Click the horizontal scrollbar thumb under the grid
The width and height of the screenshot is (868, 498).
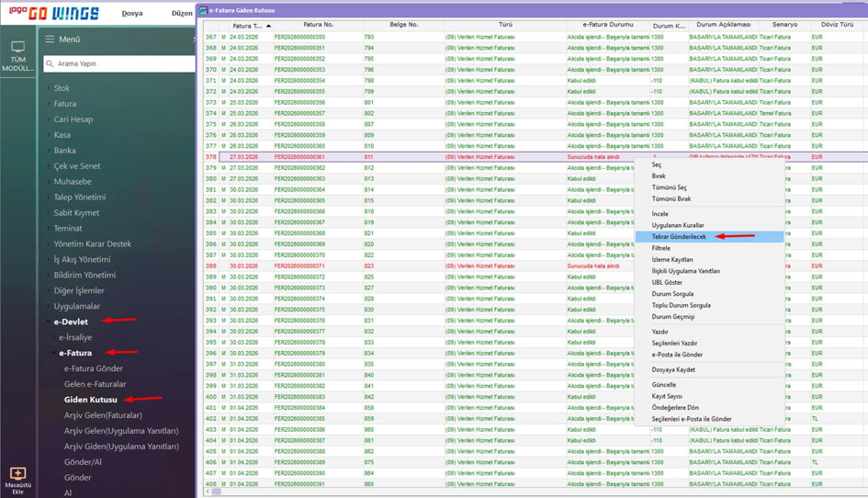pyautogui.click(x=217, y=492)
